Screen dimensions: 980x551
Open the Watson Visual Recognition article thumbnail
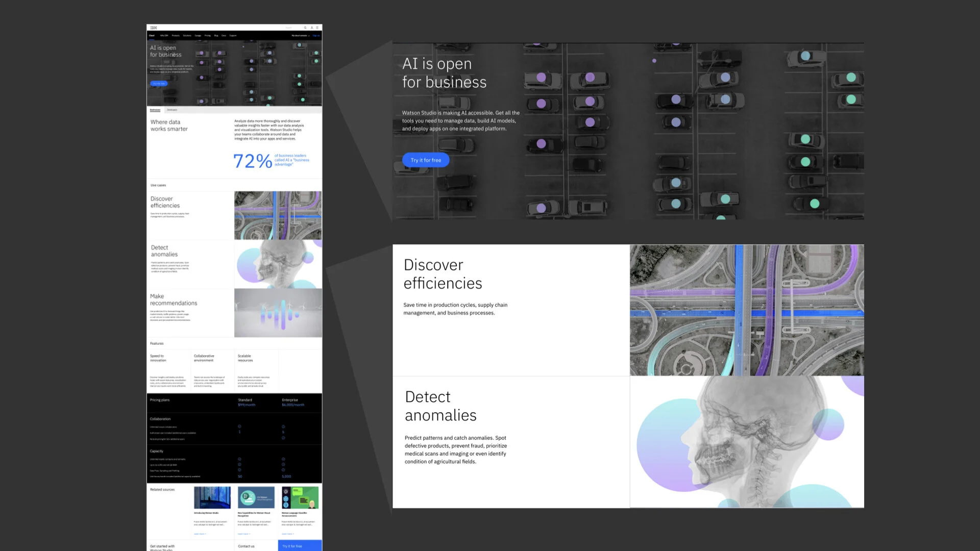[x=256, y=497]
